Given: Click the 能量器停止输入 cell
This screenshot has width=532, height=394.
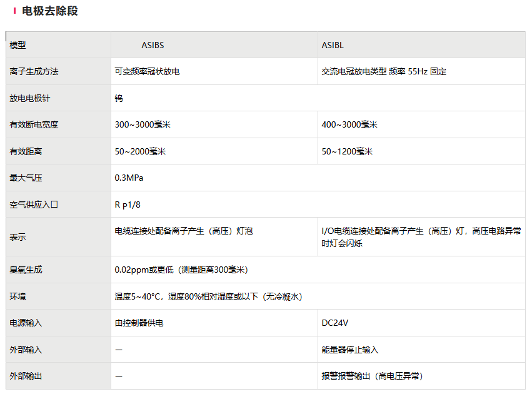Looking at the screenshot, I should tap(350, 350).
